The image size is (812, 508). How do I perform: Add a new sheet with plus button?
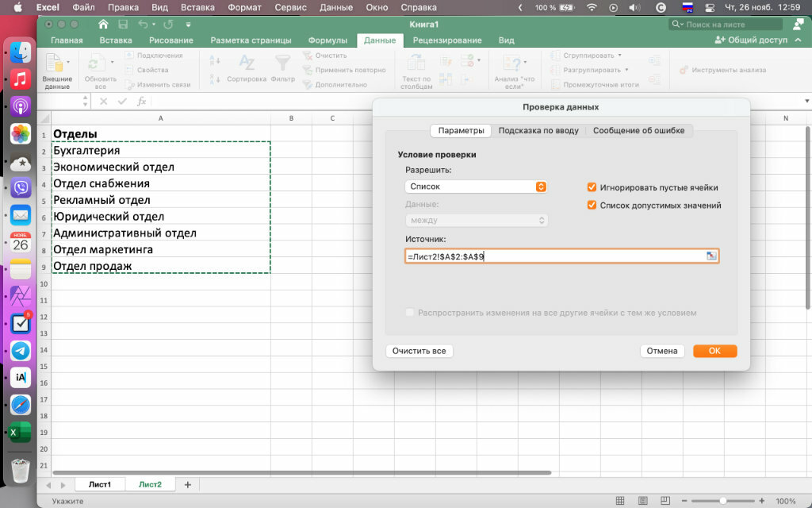(187, 485)
